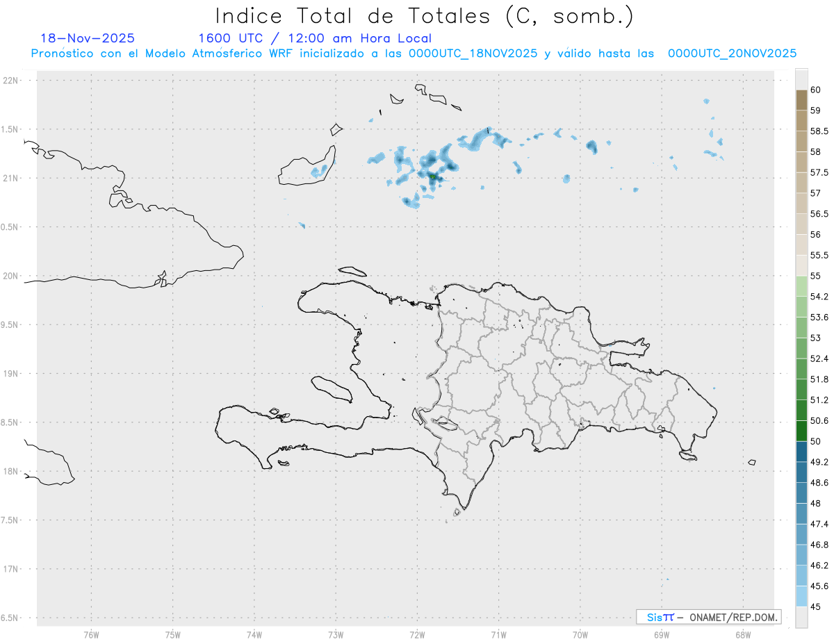The height and width of the screenshot is (644, 834).
Task: Click the "45.6" colorbar value
Action: pos(819,586)
